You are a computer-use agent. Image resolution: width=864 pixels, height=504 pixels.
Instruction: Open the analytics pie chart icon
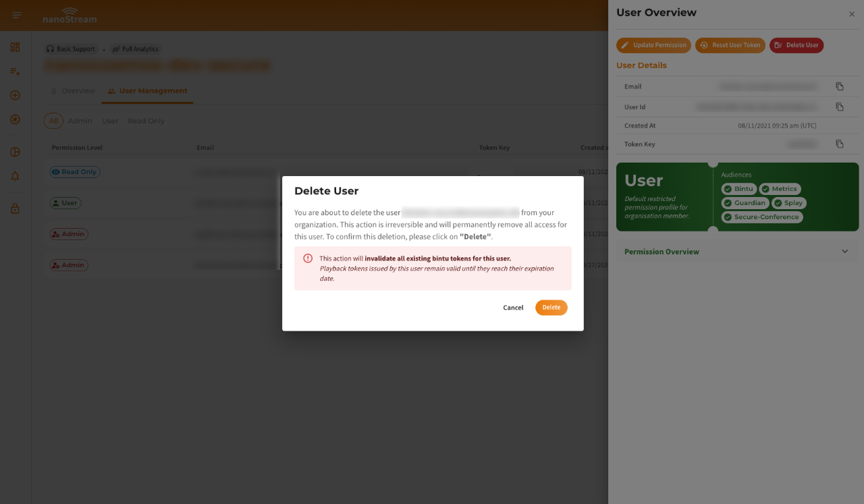[x=15, y=152]
